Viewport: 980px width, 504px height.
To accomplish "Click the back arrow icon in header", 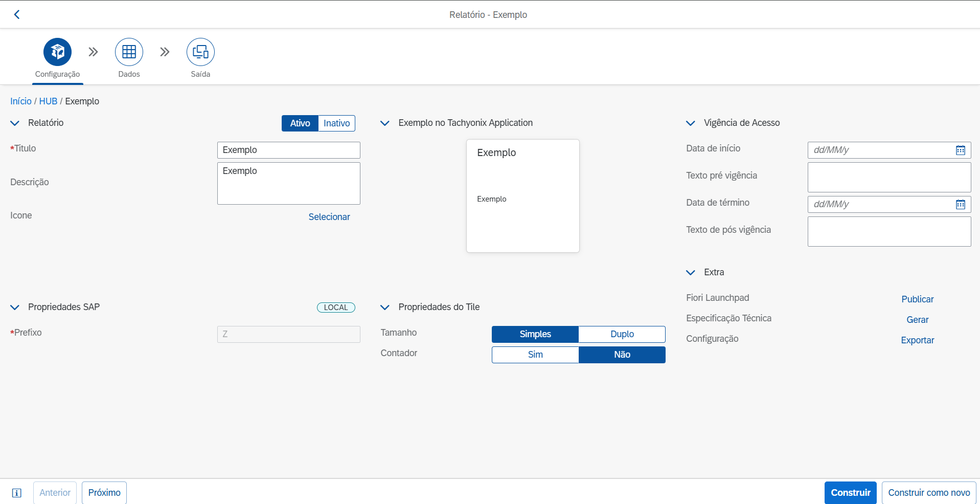I will click(x=17, y=14).
